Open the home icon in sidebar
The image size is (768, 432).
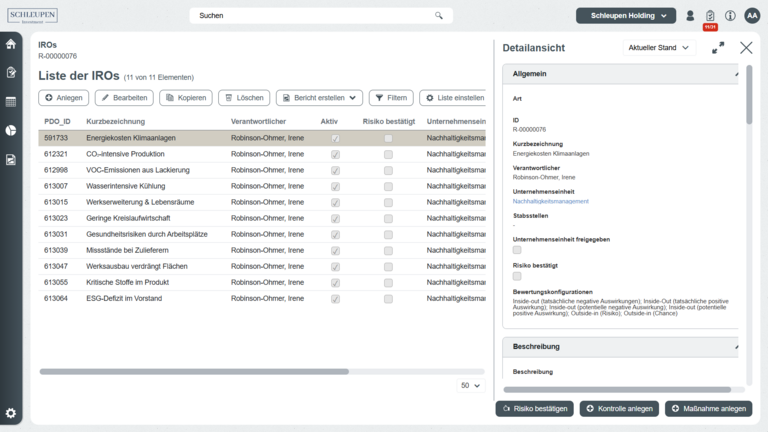(11, 44)
